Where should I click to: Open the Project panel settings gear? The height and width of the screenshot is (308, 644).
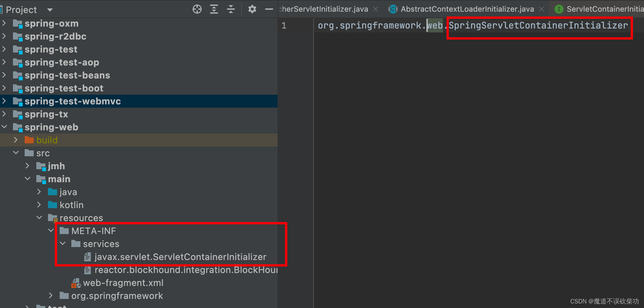coord(252,9)
